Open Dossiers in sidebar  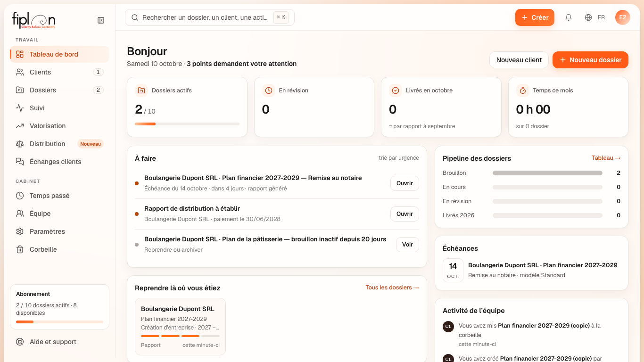coord(59,90)
